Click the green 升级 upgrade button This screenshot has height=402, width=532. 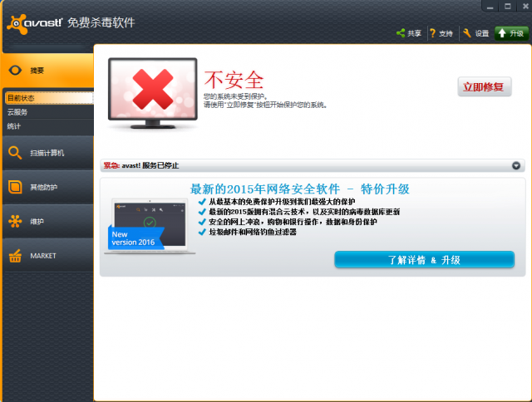pos(511,33)
